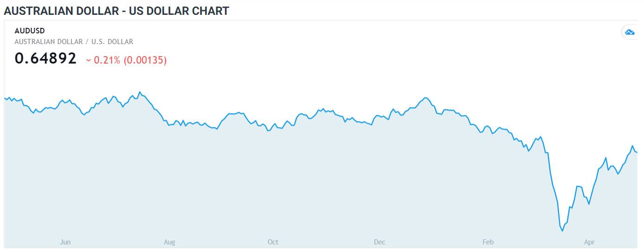The image size is (644, 250).
Task: Select the Oct marker on time axis
Action: pyautogui.click(x=273, y=242)
